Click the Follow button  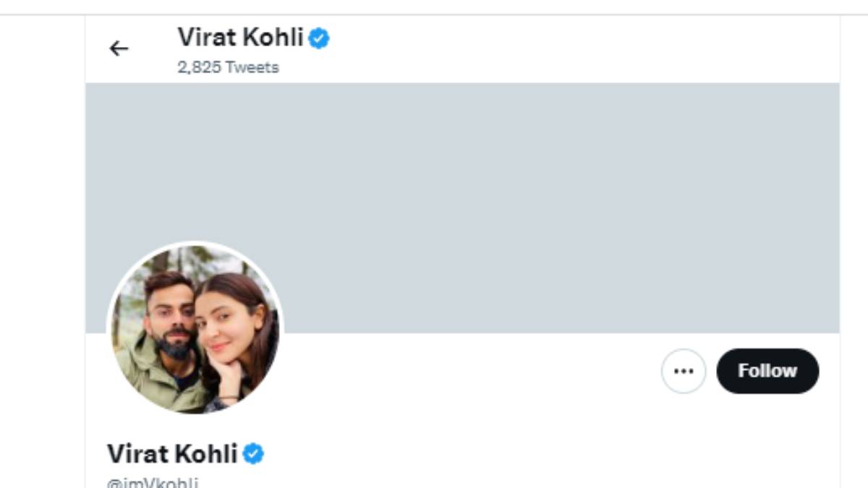(x=768, y=371)
